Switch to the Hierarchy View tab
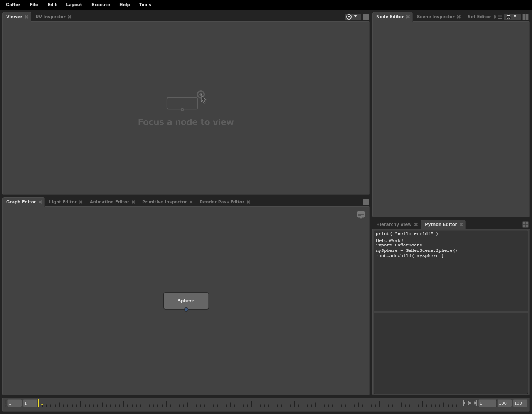This screenshot has height=414, width=532. 393,224
